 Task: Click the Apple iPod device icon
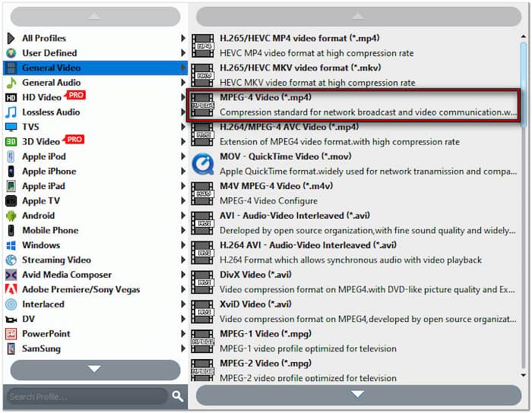[x=11, y=156]
